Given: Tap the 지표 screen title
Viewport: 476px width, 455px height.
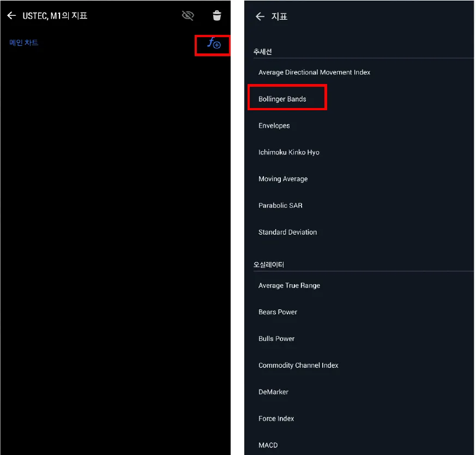Looking at the screenshot, I should click(x=279, y=16).
